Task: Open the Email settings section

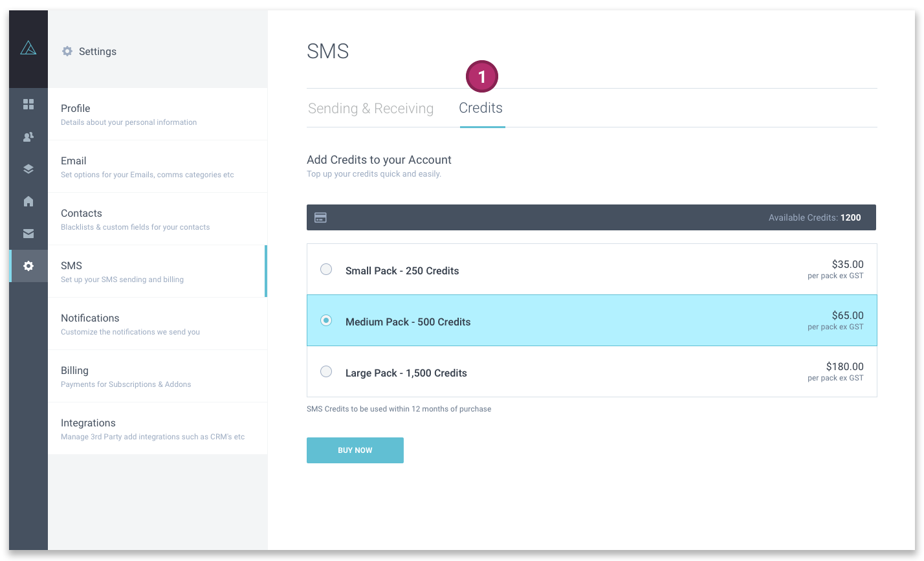Action: 157,167
